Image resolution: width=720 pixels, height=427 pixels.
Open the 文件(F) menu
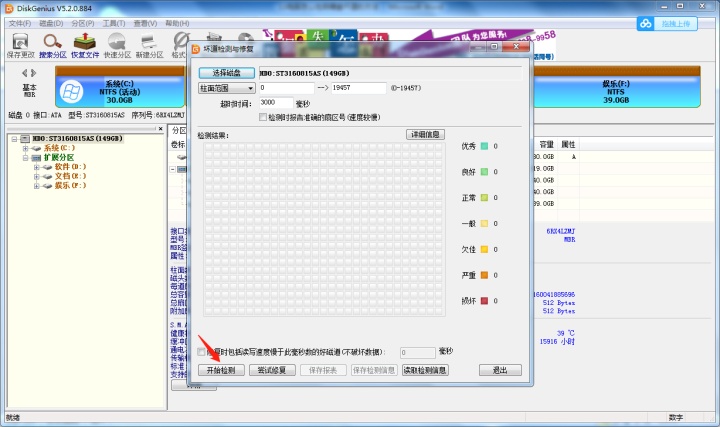click(20, 23)
